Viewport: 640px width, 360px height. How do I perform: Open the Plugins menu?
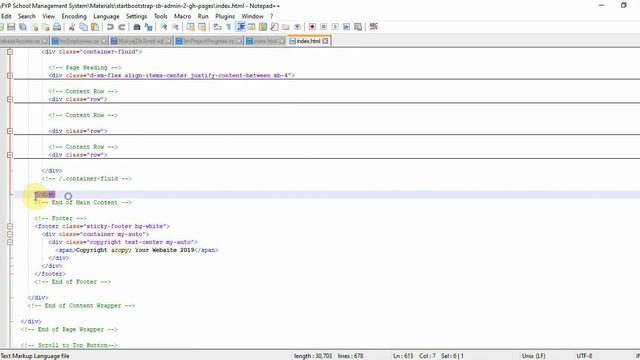pyautogui.click(x=225, y=16)
